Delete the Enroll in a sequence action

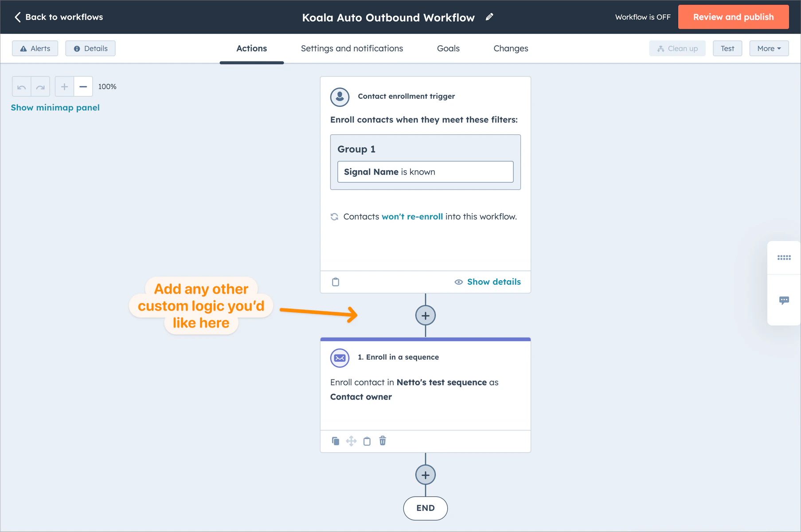(x=382, y=441)
